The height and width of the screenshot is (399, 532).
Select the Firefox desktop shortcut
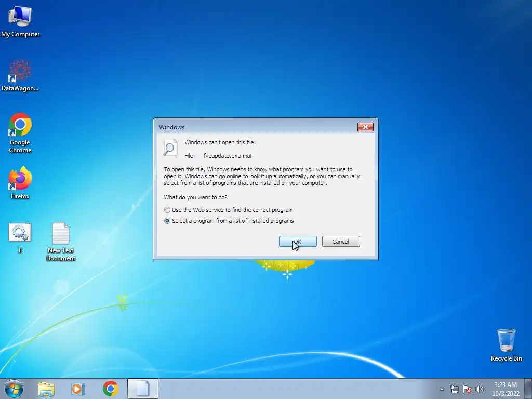point(20,182)
